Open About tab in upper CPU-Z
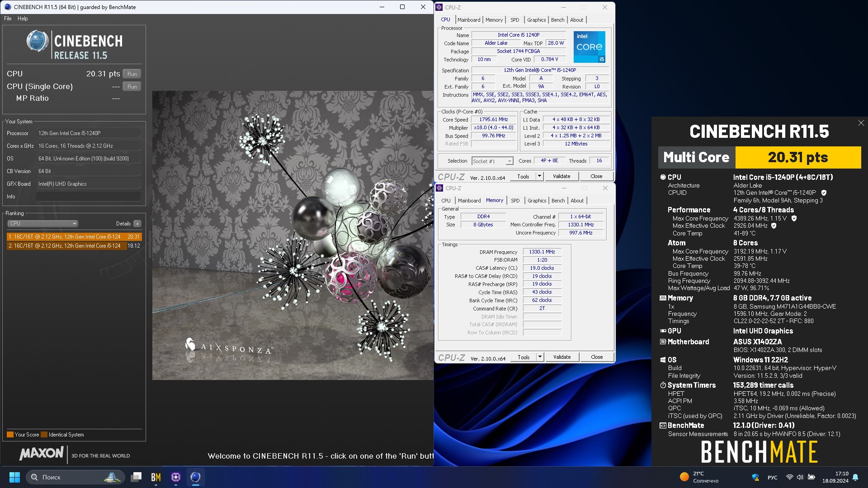The height and width of the screenshot is (488, 868). 577,20
